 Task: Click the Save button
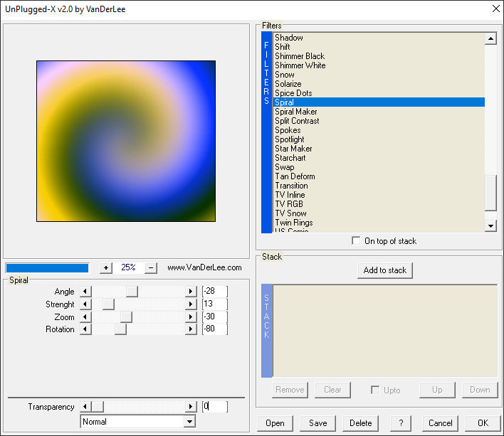point(318,423)
